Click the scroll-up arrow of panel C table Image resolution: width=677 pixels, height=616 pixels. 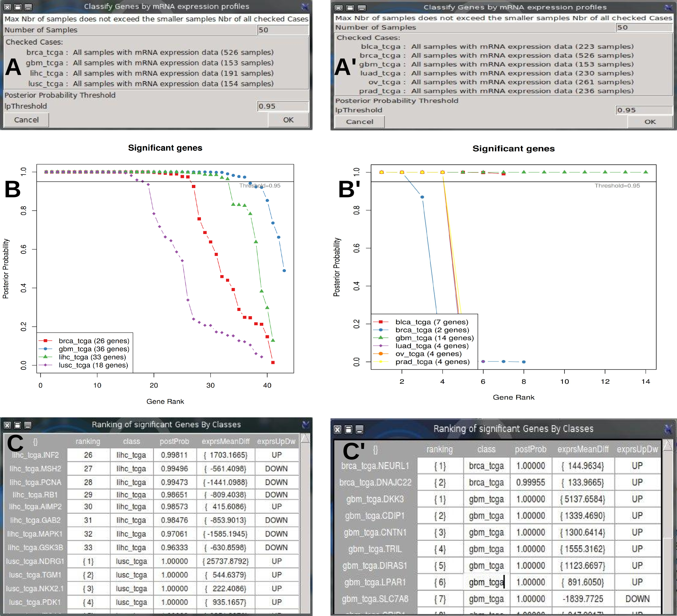(305, 439)
